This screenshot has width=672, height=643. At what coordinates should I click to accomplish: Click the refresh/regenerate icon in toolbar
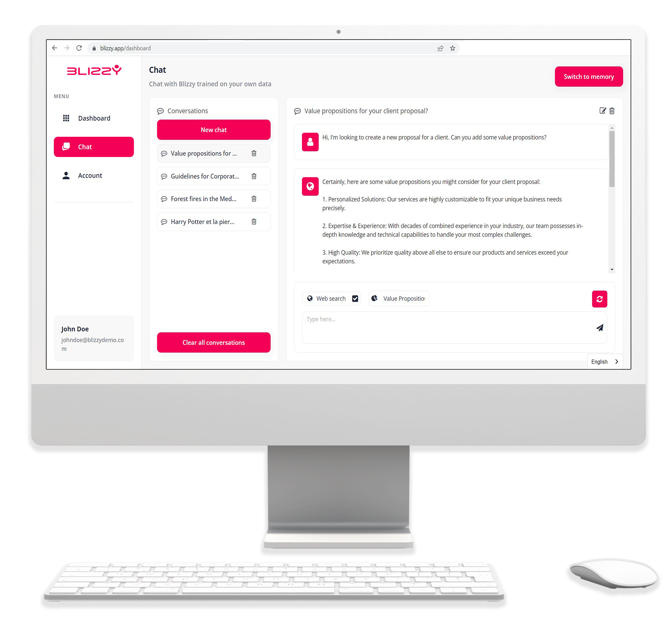(x=599, y=298)
